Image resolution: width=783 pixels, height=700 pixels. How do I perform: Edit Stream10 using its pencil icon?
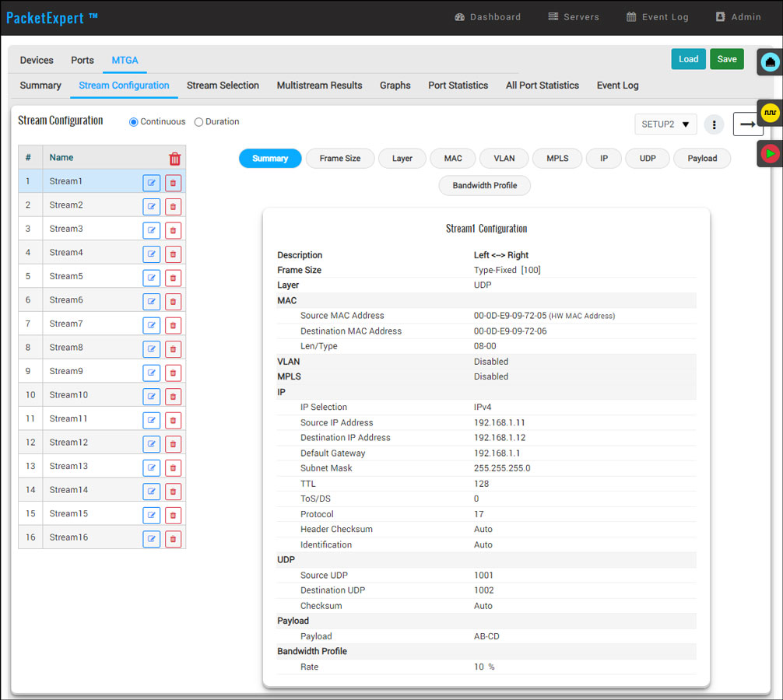click(151, 396)
